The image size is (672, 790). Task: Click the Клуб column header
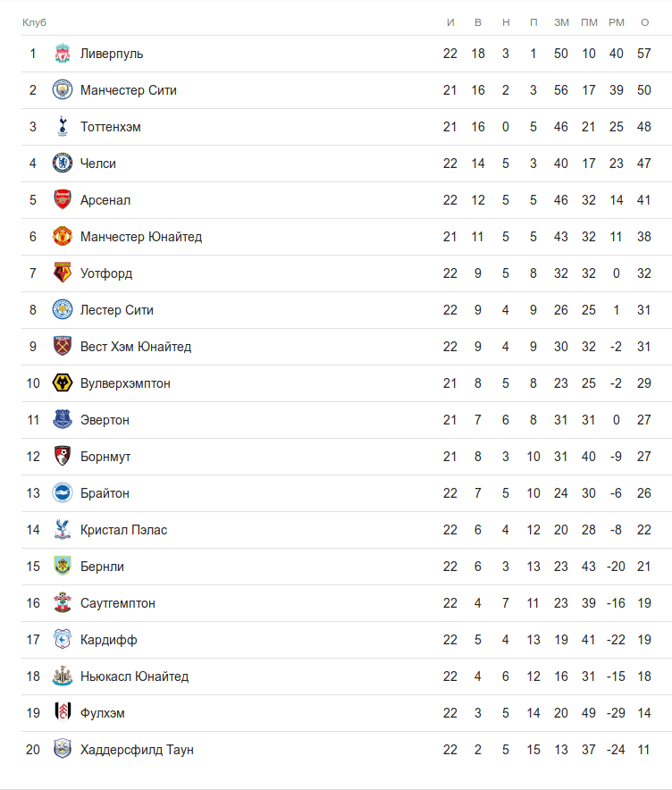(34, 22)
